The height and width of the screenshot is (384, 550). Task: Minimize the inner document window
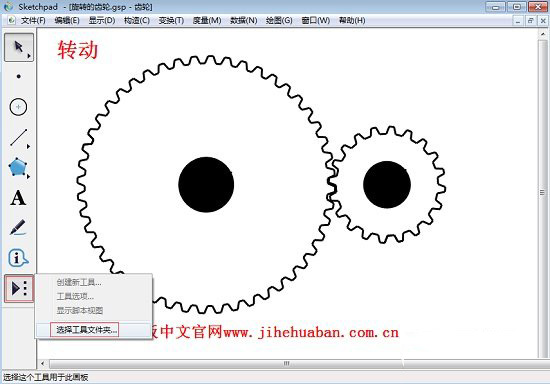(x=518, y=21)
